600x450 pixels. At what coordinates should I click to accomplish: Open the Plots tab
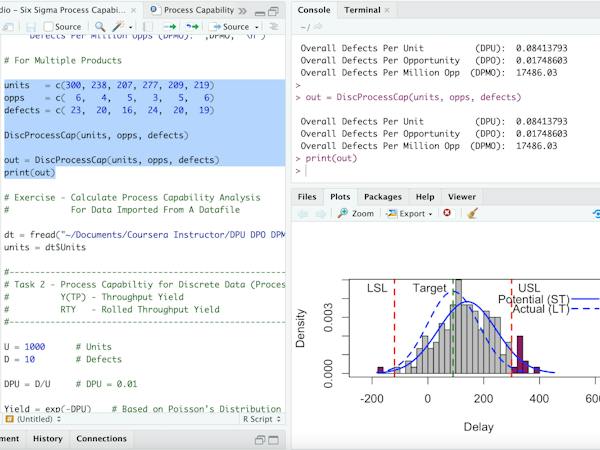(340, 197)
